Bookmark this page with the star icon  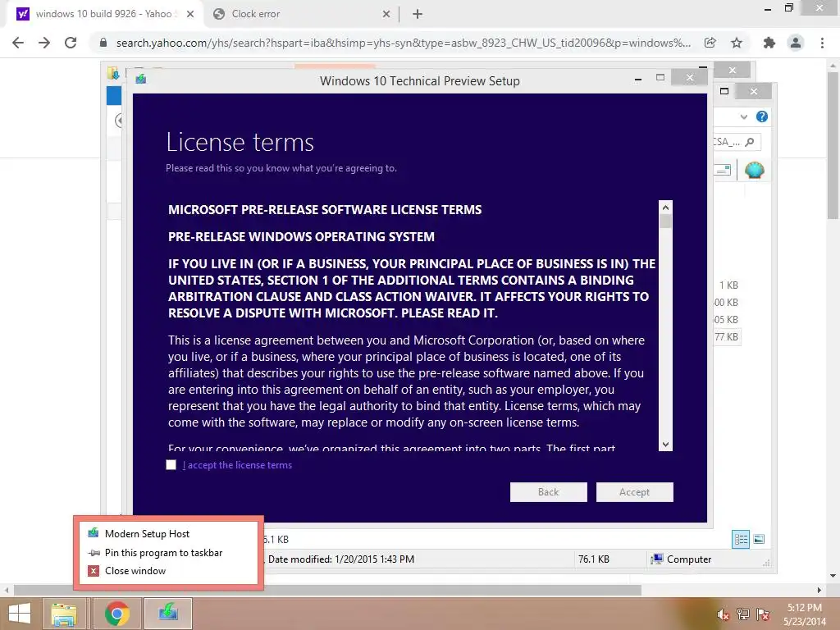[737, 43]
